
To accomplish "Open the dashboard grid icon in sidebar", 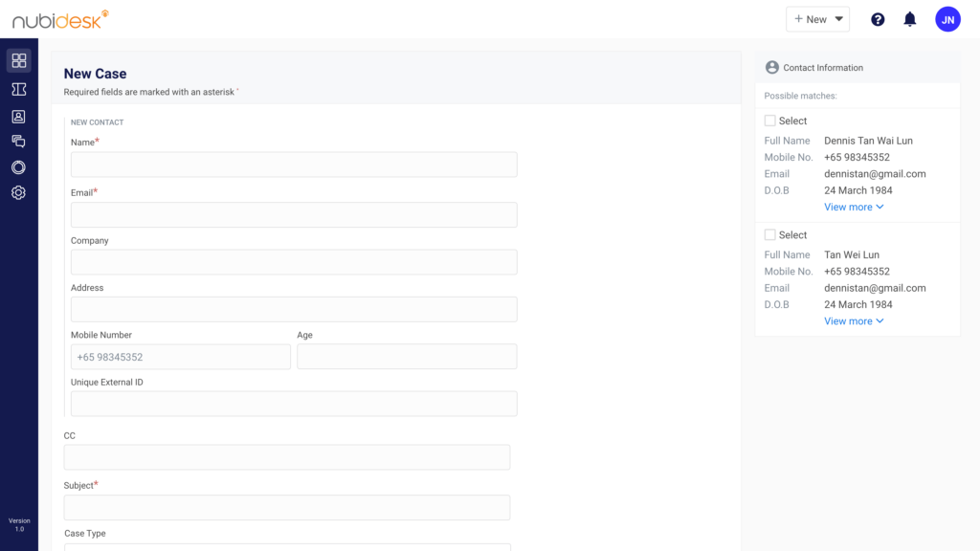I will click(x=18, y=61).
